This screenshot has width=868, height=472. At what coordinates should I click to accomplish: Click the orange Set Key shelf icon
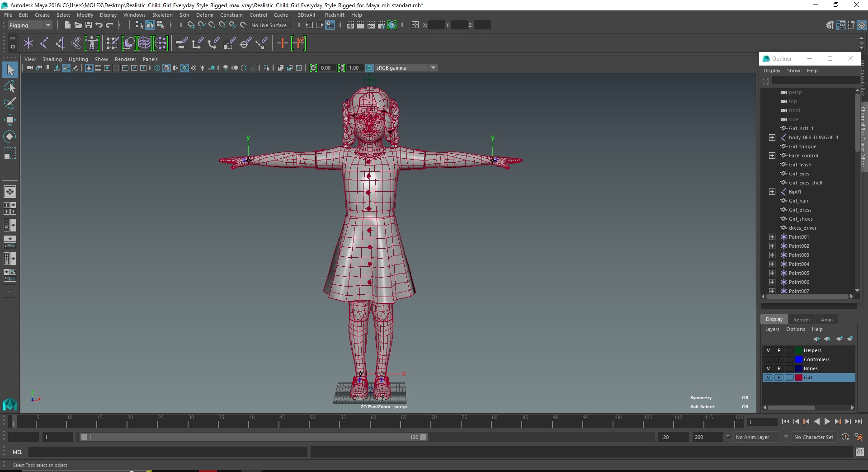tap(283, 43)
